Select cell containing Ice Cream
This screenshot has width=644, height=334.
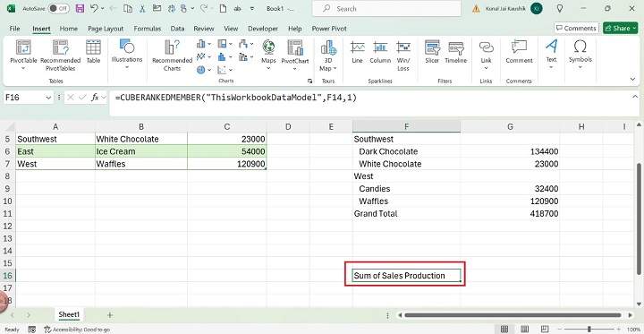coord(141,151)
